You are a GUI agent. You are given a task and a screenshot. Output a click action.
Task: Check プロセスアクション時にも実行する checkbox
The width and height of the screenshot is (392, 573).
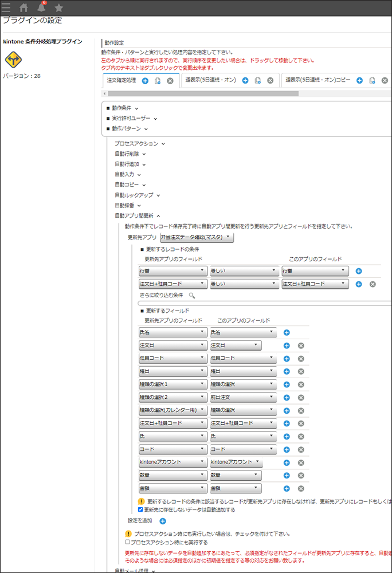(x=127, y=542)
